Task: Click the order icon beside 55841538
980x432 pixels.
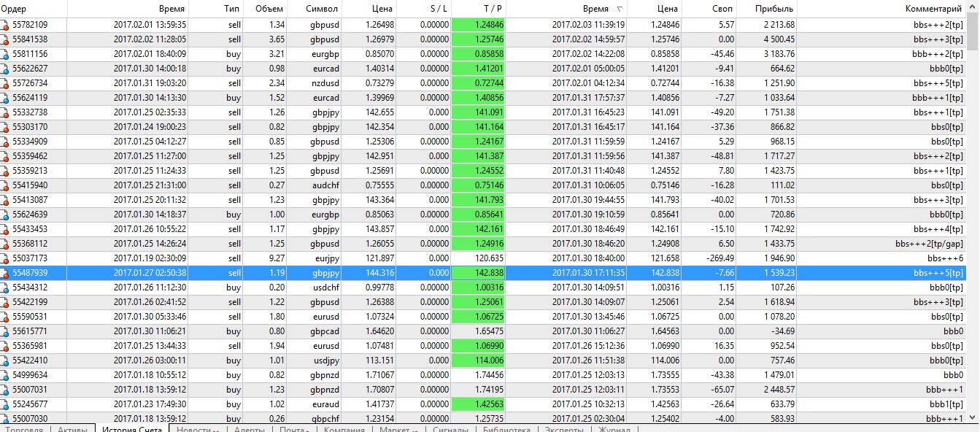Action: [x=5, y=39]
